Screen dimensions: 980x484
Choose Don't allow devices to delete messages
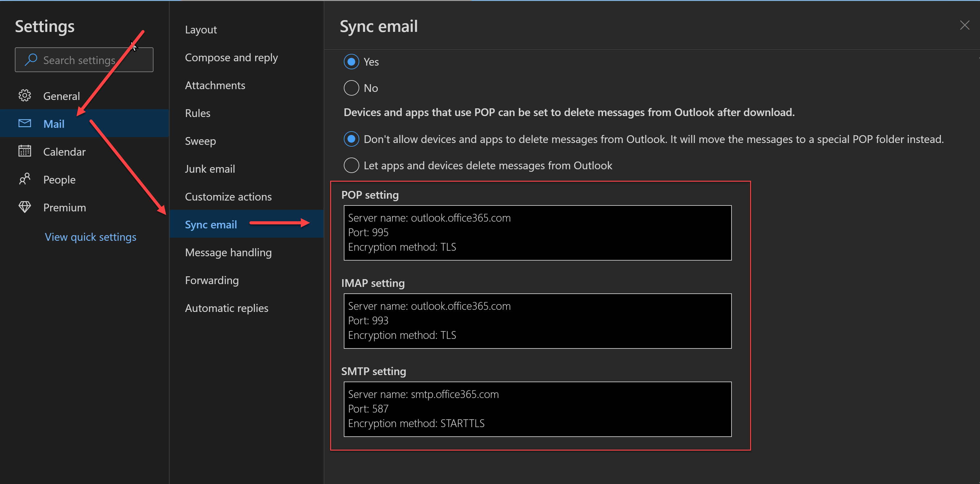point(351,139)
